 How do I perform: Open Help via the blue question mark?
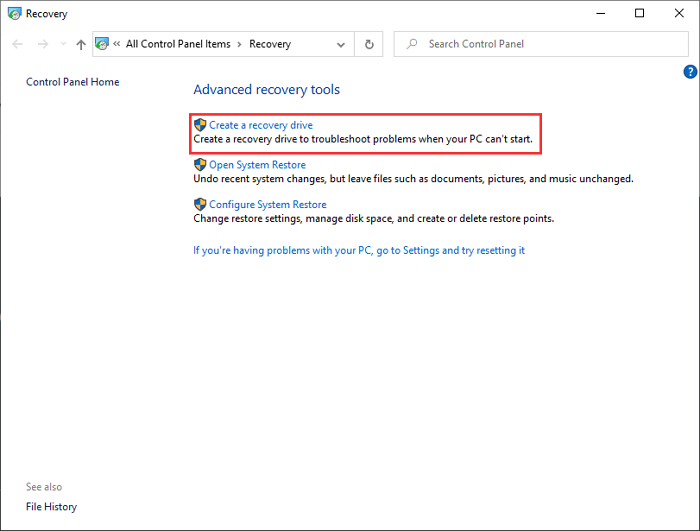pos(689,72)
